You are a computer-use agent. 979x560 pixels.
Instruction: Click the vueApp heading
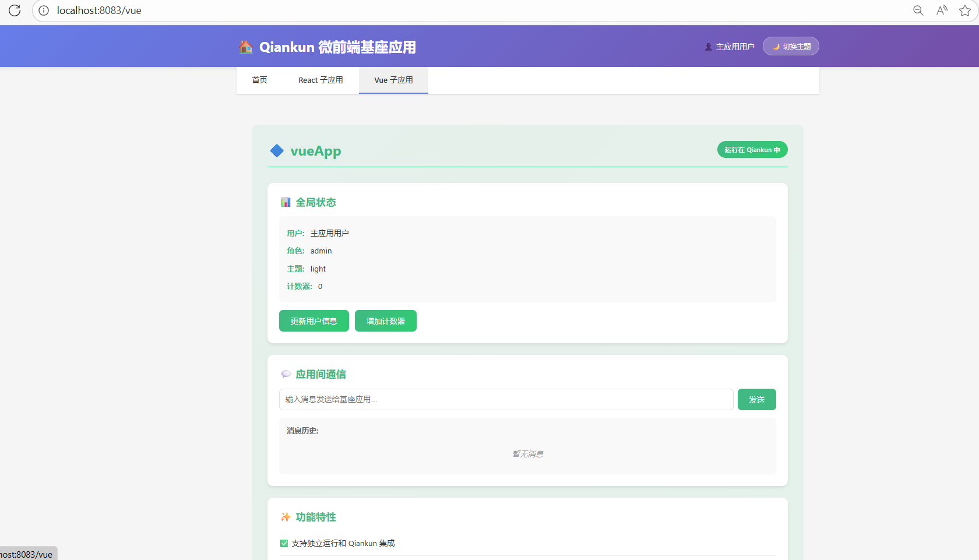(x=316, y=151)
